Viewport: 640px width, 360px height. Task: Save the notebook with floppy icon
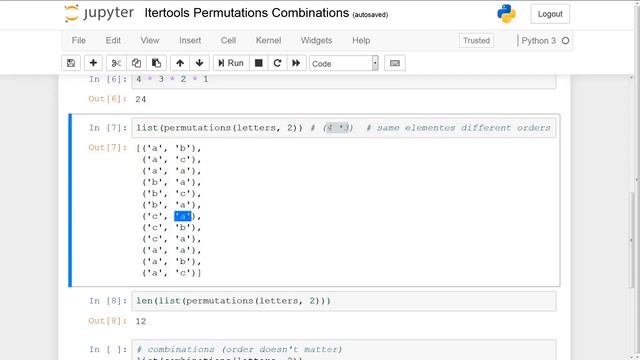click(x=71, y=63)
